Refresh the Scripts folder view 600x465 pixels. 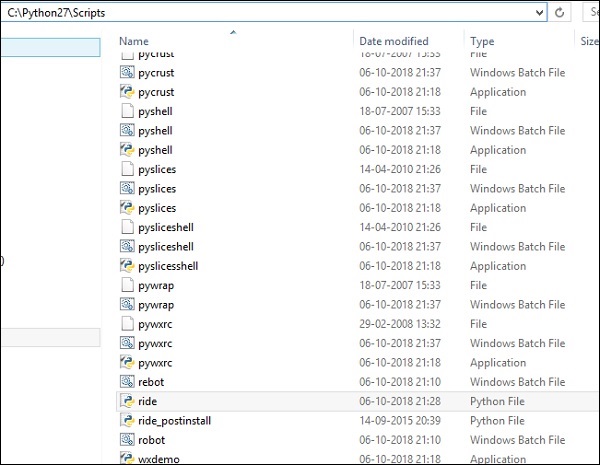click(560, 12)
